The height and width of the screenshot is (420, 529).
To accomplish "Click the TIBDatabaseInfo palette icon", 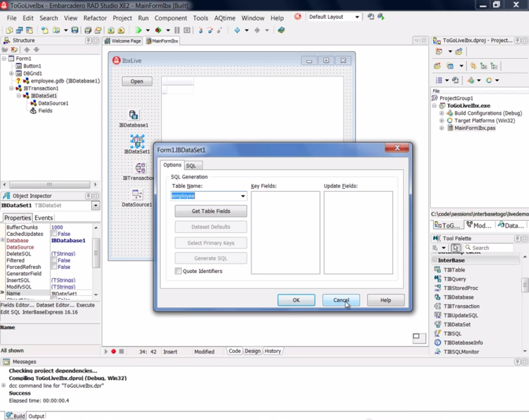I will point(438,342).
